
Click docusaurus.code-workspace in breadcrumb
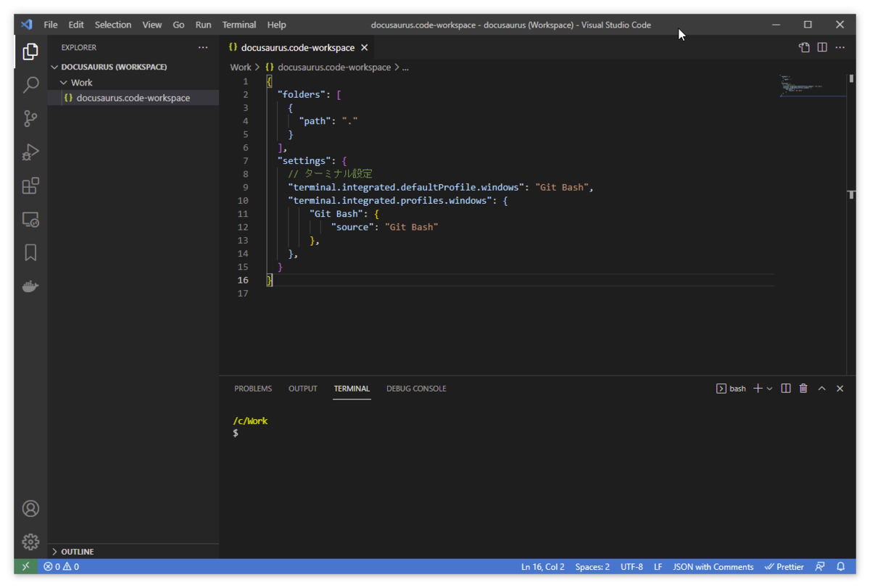334,67
